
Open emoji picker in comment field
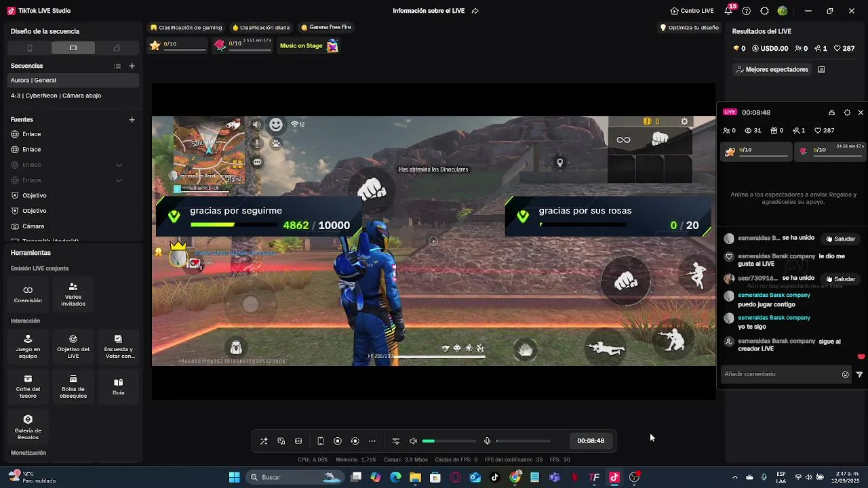tap(846, 374)
